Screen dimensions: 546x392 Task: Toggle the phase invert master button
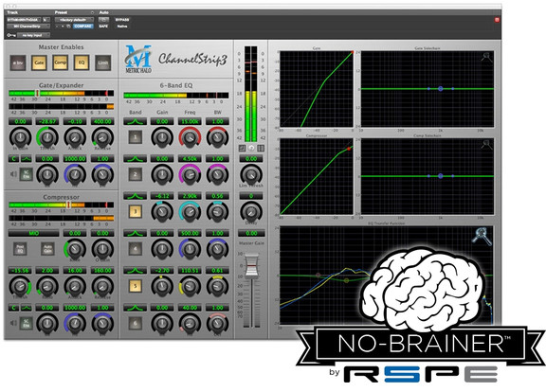18,62
